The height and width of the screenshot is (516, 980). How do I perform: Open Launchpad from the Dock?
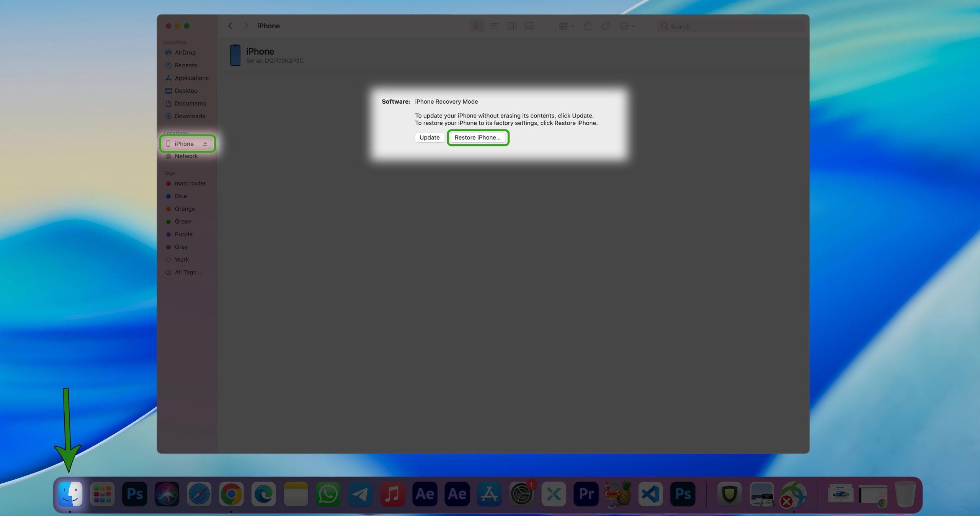pos(102,494)
